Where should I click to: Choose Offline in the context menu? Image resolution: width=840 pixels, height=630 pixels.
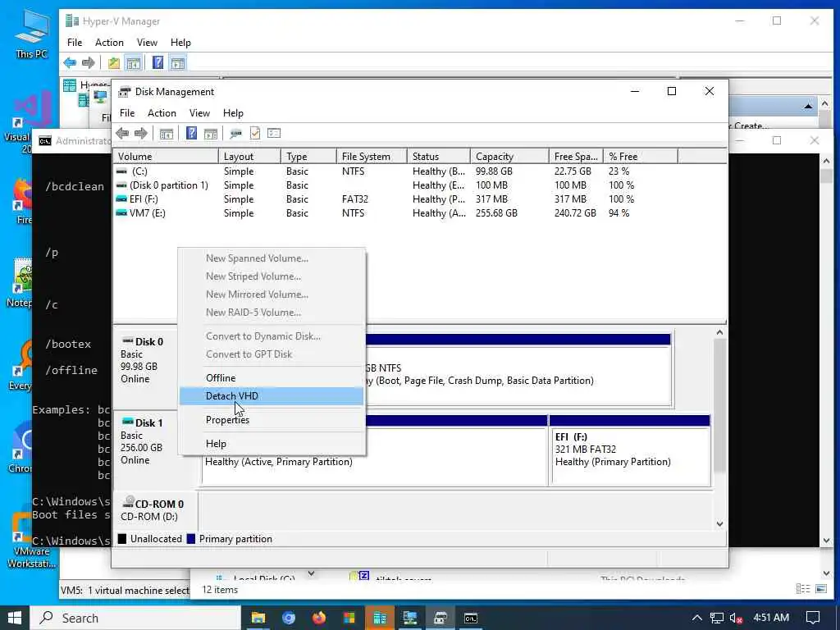[272, 377]
